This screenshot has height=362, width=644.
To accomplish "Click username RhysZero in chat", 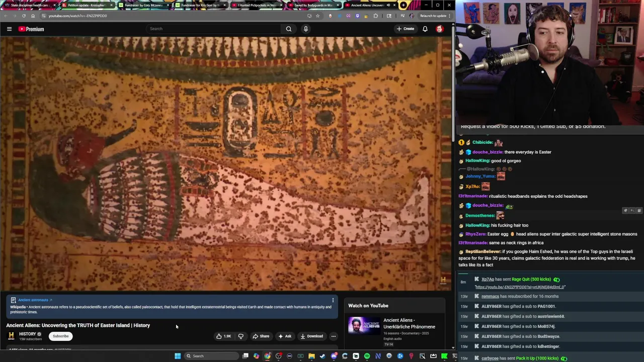I will click(x=475, y=234).
